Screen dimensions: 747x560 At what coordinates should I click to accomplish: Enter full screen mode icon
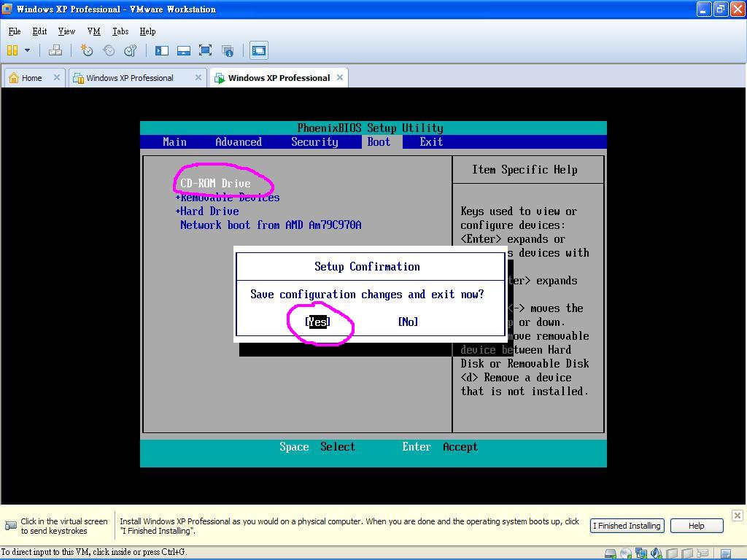[x=205, y=50]
